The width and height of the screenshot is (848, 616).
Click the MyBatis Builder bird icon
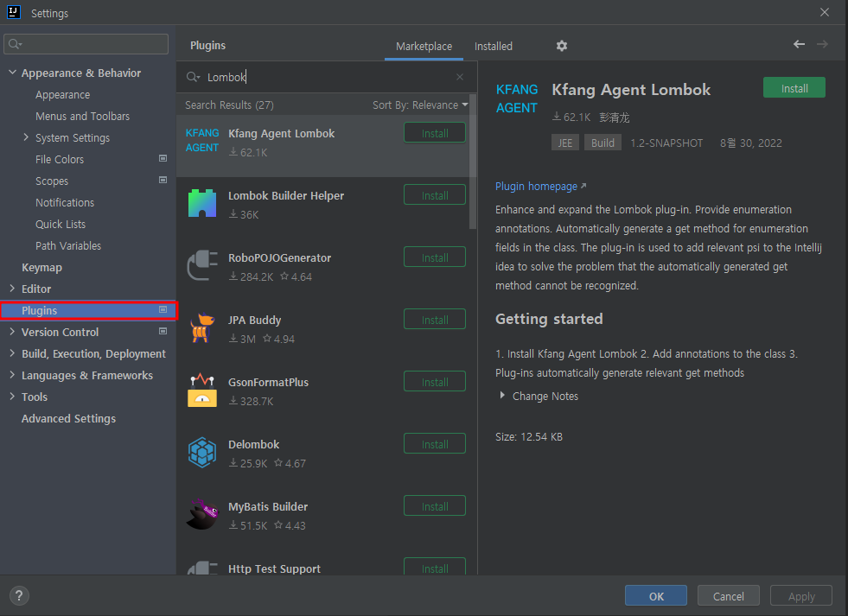(202, 514)
